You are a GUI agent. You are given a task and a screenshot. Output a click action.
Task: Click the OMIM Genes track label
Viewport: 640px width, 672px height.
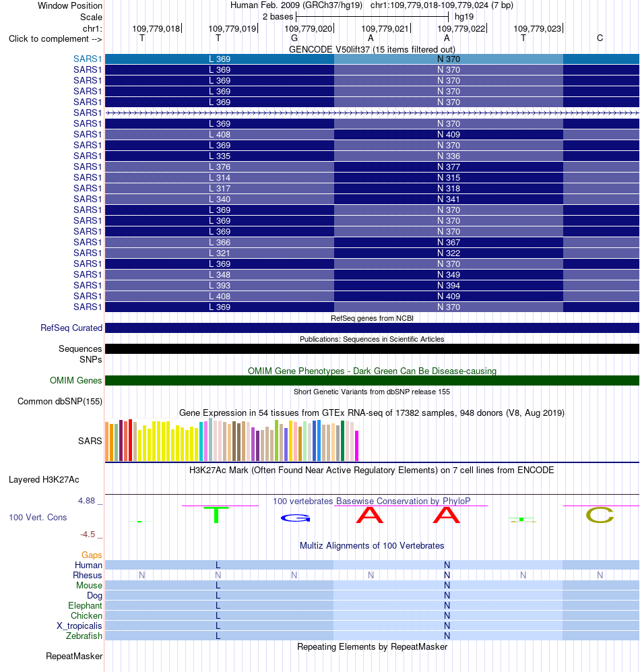[76, 381]
